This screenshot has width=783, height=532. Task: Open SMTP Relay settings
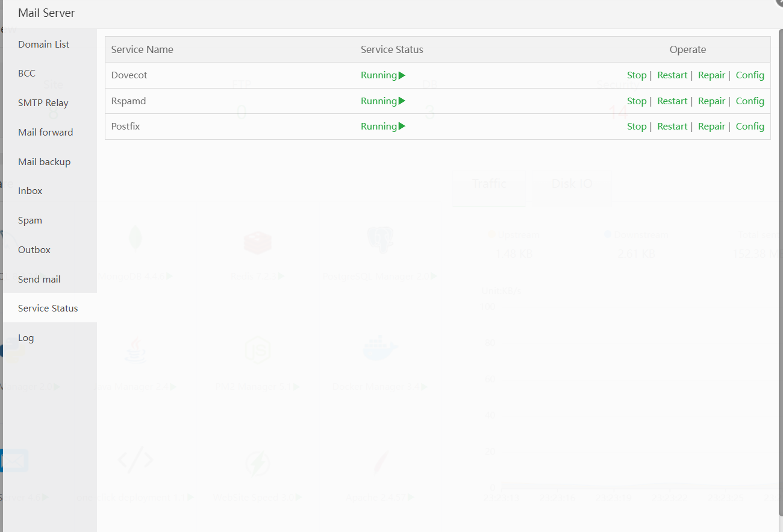pos(49,103)
